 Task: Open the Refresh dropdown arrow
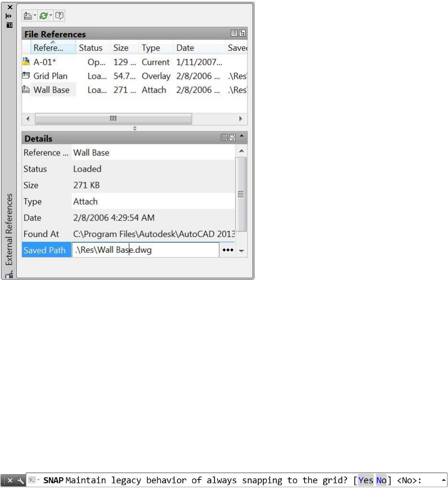click(x=51, y=15)
